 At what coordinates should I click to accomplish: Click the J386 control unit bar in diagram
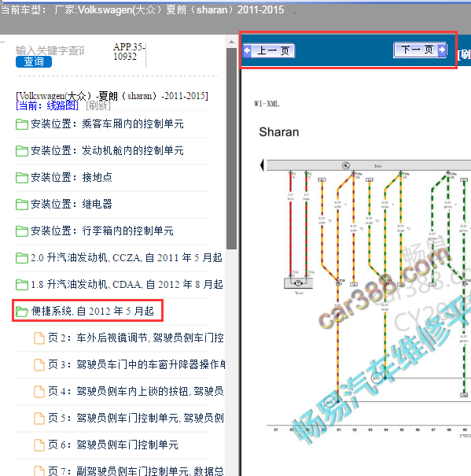coord(369,165)
